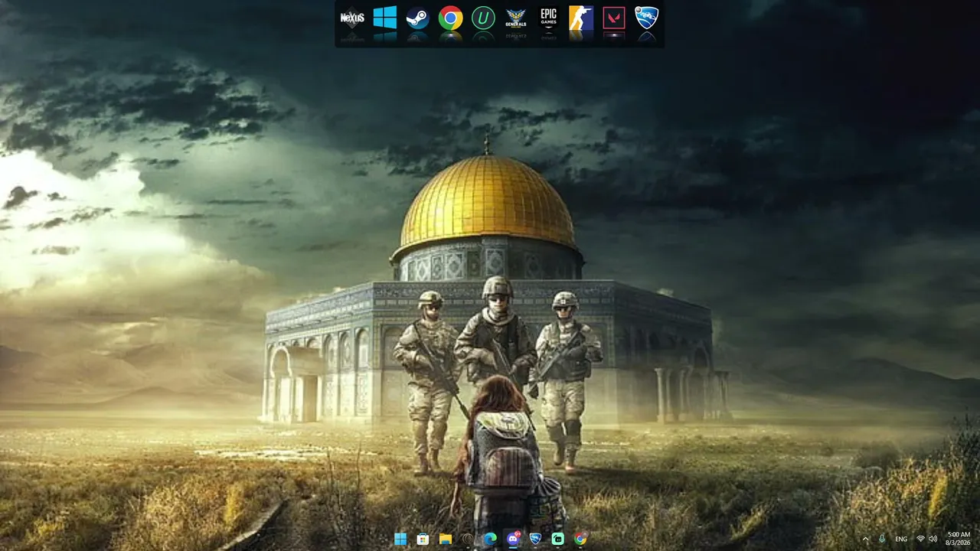This screenshot has height=551, width=980.
Task: Open the clock showing 5:00 AM
Action: 959,539
